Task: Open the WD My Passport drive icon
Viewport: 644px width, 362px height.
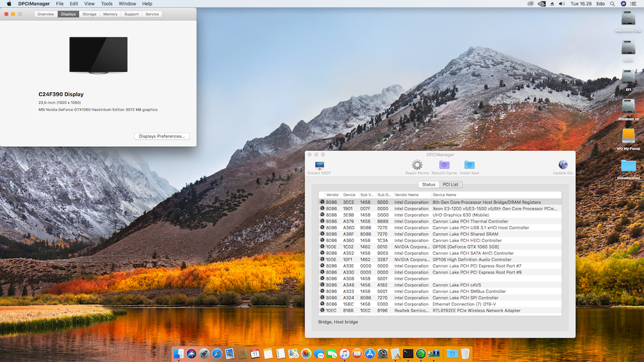Action: [x=629, y=137]
